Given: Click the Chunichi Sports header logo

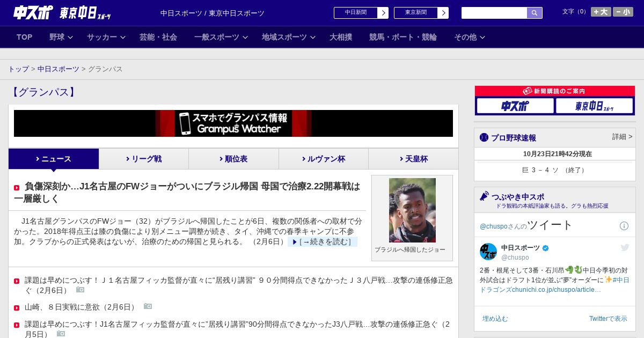Looking at the screenshot, I should coord(62,12).
